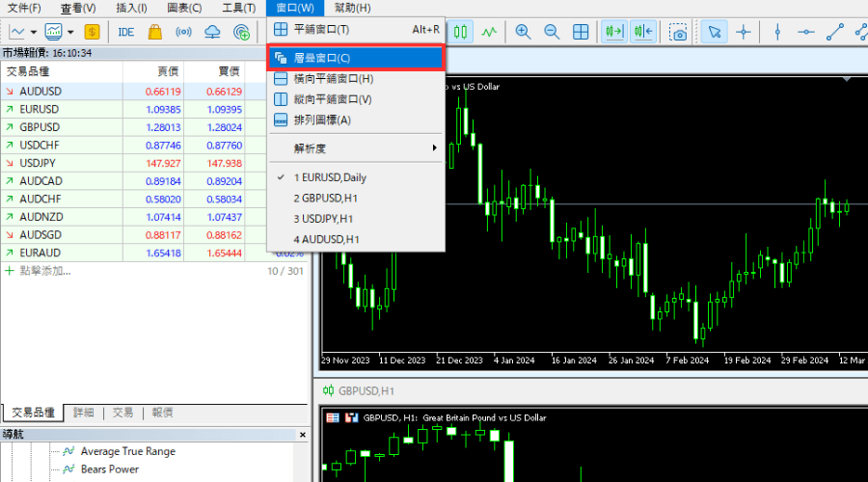Choose 層疊窗口(C) from the window menu

click(x=322, y=58)
